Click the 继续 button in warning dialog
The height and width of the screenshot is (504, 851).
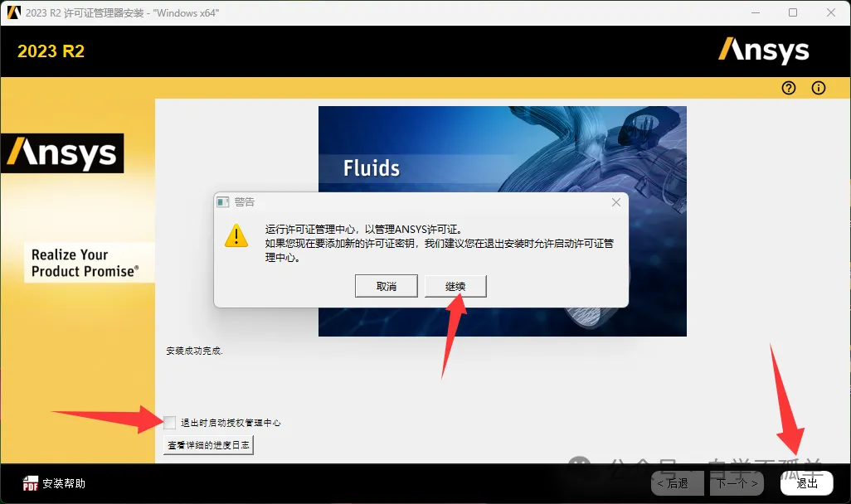(455, 286)
